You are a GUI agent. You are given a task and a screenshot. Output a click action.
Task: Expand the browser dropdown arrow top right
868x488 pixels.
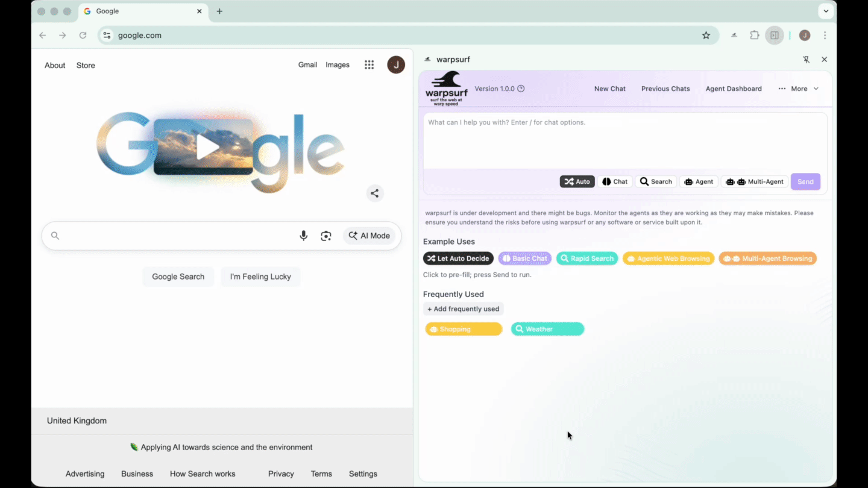coord(826,11)
